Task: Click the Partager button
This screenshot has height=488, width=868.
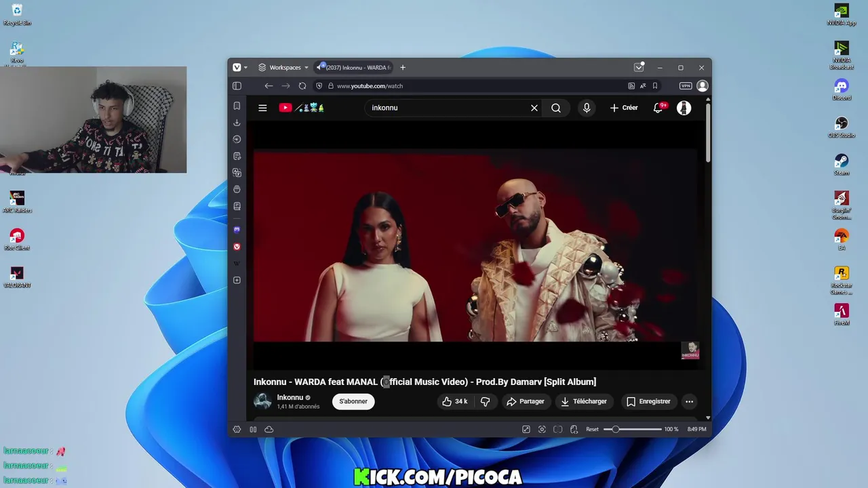Action: 526,401
